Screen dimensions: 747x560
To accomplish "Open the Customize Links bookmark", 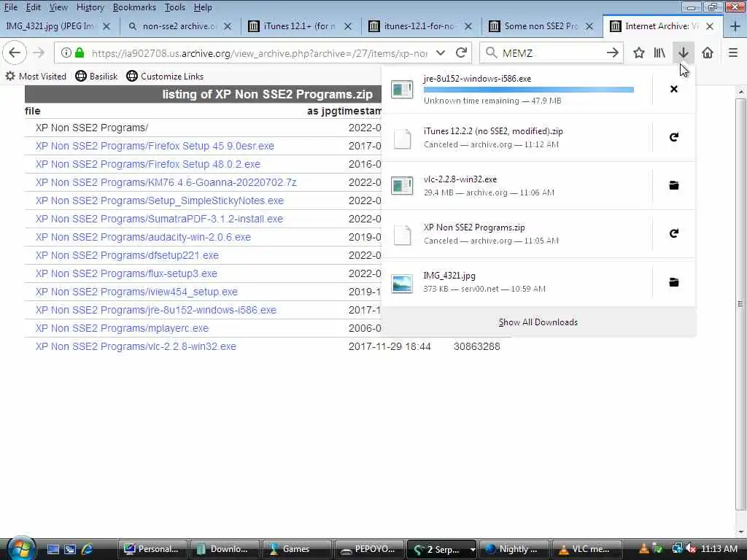I will [165, 76].
